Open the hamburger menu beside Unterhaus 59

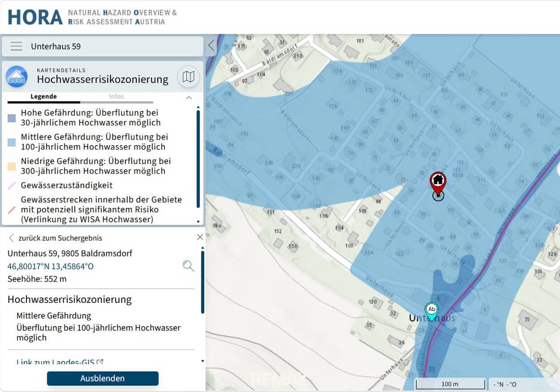click(16, 47)
